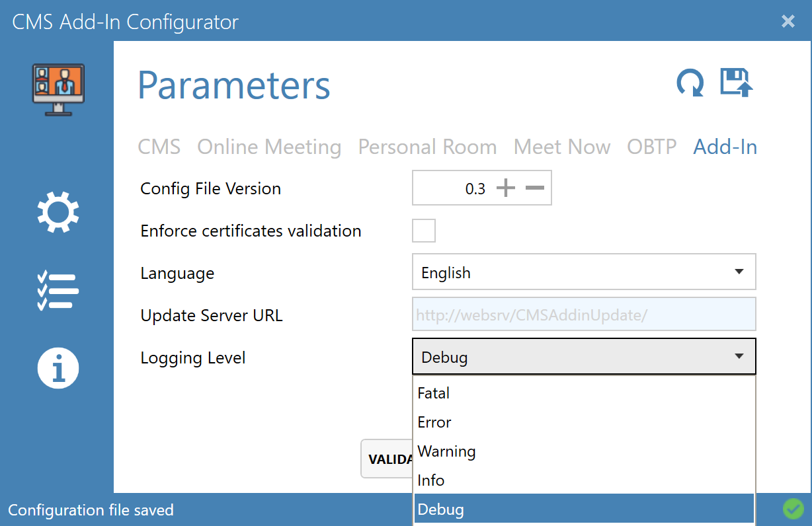
Task: Open the info section in sidebar
Action: 58,368
